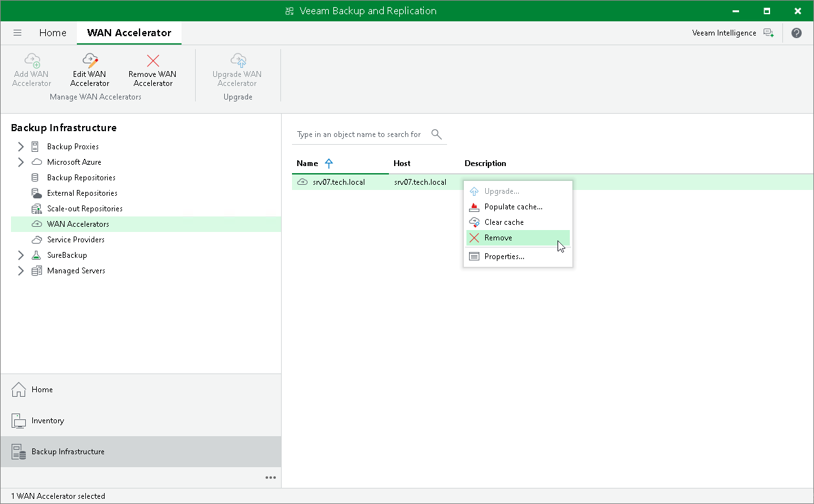Choose Populate cache... in context menu
This screenshot has width=814, height=504.
[518, 207]
